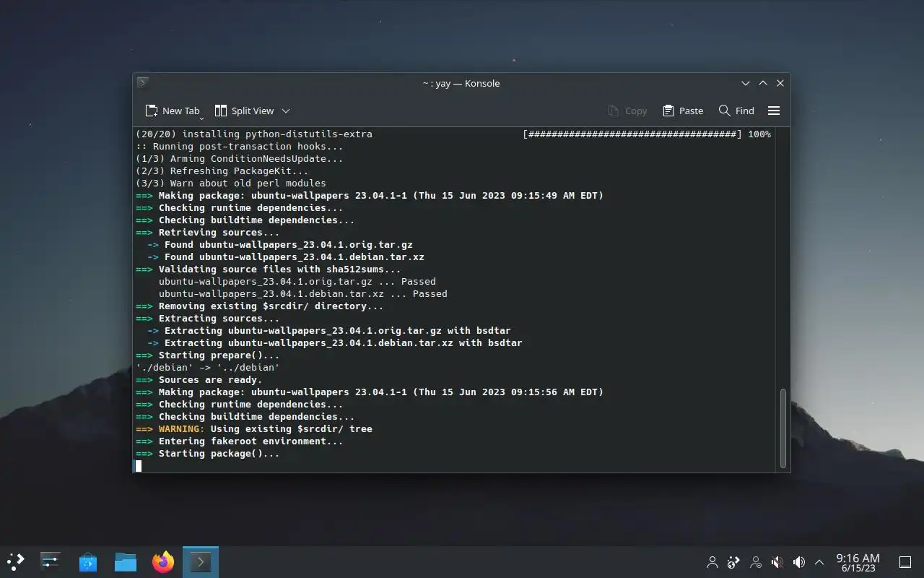Open the KDE application launcher

(x=16, y=561)
